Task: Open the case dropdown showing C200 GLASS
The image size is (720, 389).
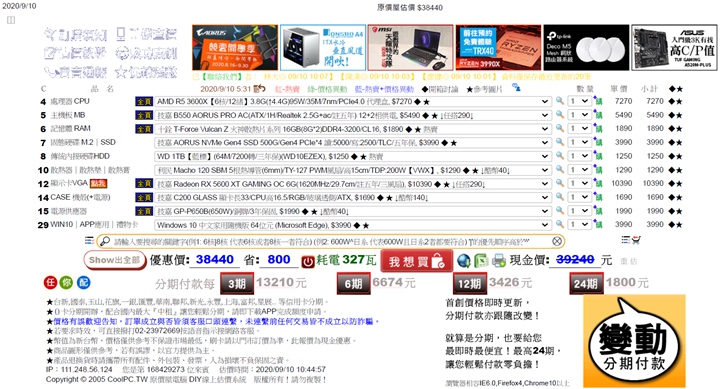Action: coord(353,197)
